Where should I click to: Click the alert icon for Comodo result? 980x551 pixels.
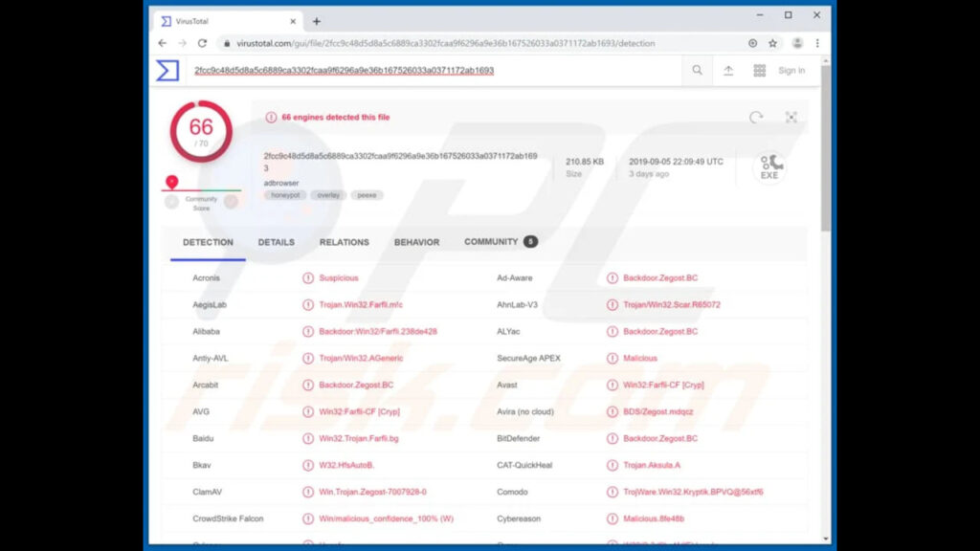point(612,493)
